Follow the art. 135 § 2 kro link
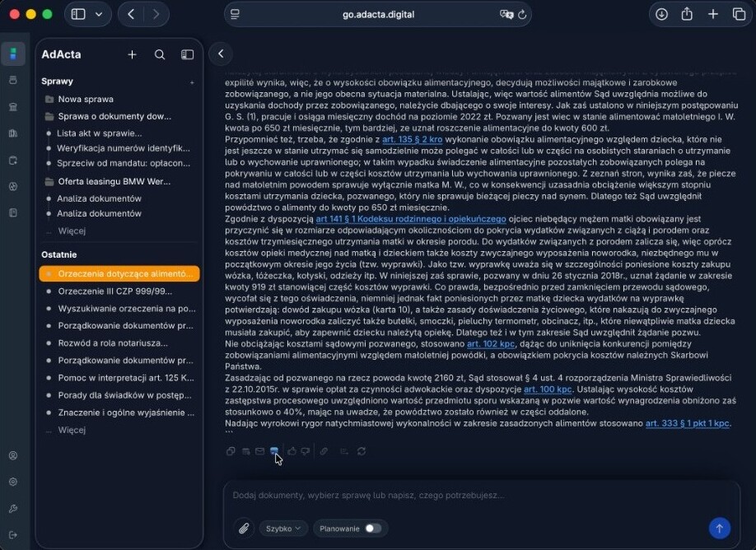This screenshot has width=756, height=550. click(x=413, y=140)
